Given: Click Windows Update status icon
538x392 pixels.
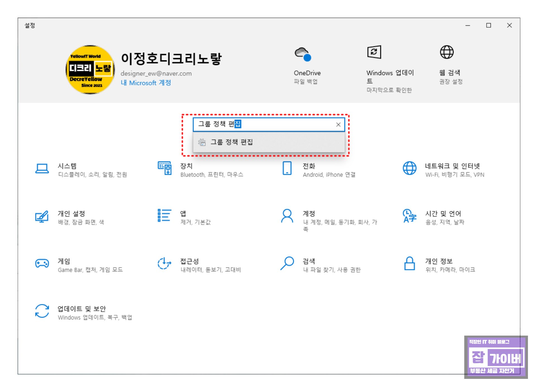Looking at the screenshot, I should click(x=374, y=52).
